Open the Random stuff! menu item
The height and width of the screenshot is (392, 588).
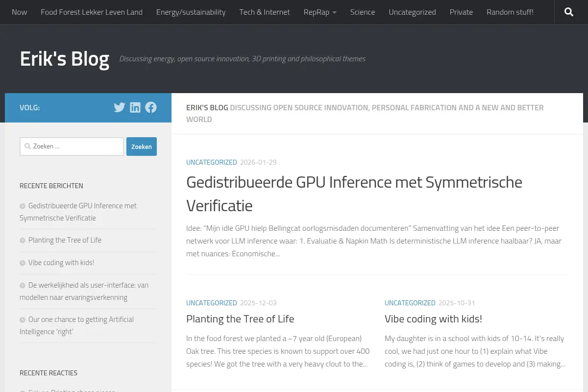pyautogui.click(x=510, y=12)
